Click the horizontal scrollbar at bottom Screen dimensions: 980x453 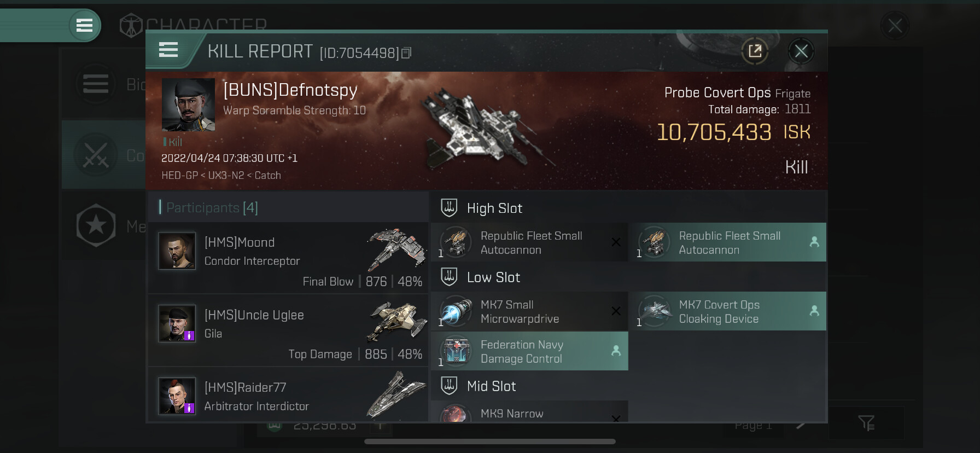click(490, 442)
